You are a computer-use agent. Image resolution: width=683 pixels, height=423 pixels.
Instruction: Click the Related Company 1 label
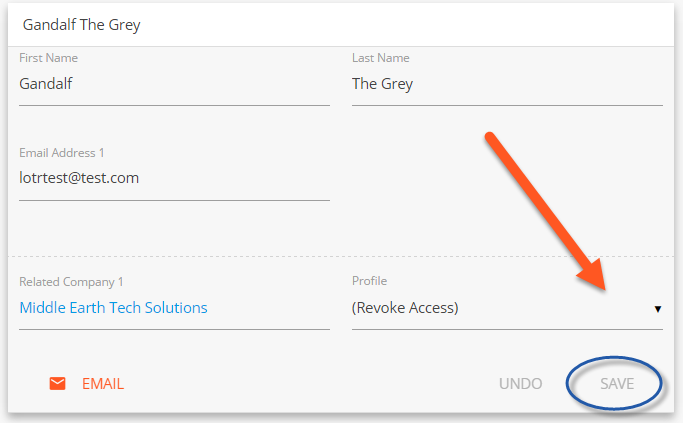coord(71,282)
